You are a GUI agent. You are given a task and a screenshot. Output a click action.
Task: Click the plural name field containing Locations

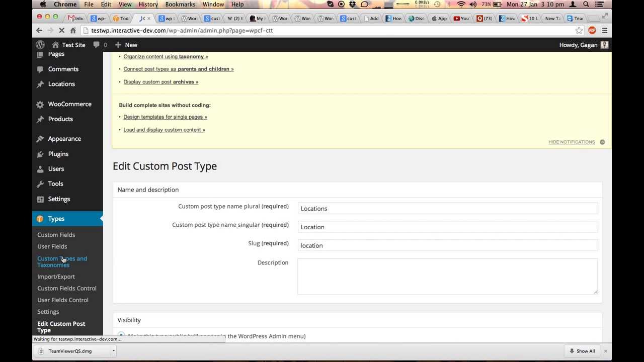click(447, 208)
